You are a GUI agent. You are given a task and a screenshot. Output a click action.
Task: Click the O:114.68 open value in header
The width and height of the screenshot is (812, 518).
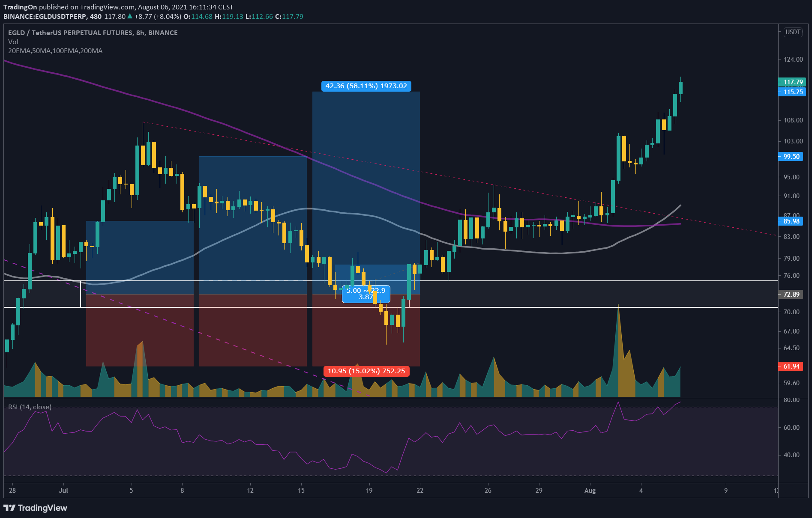pos(198,16)
